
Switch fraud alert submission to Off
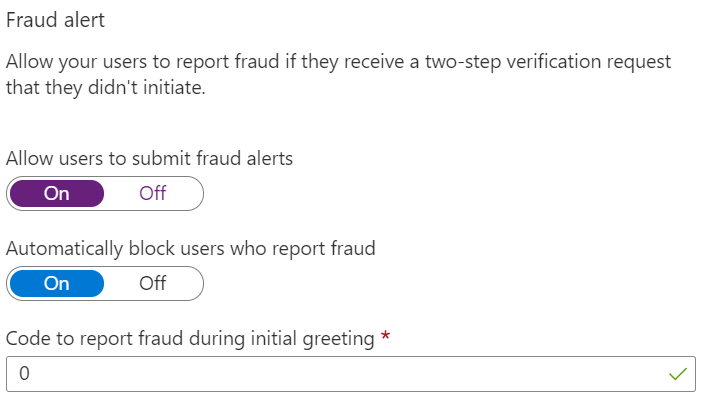pyautogui.click(x=153, y=194)
